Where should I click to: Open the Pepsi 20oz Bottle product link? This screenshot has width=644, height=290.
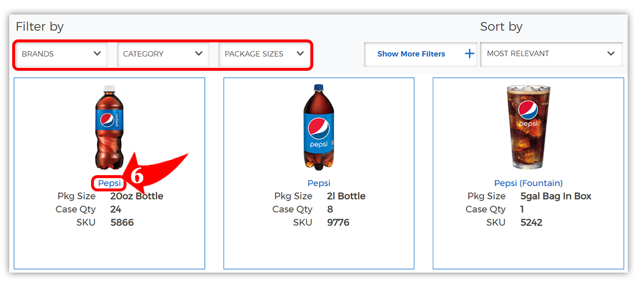click(109, 183)
